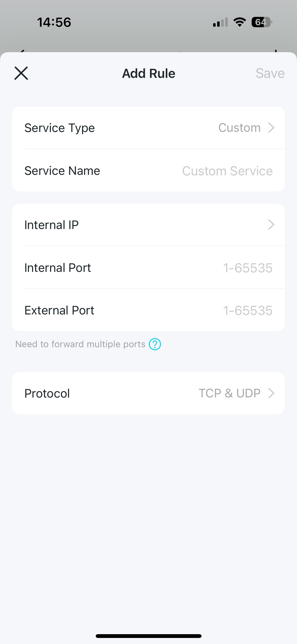Tap the Internal IP row label
The height and width of the screenshot is (644, 297).
(51, 225)
